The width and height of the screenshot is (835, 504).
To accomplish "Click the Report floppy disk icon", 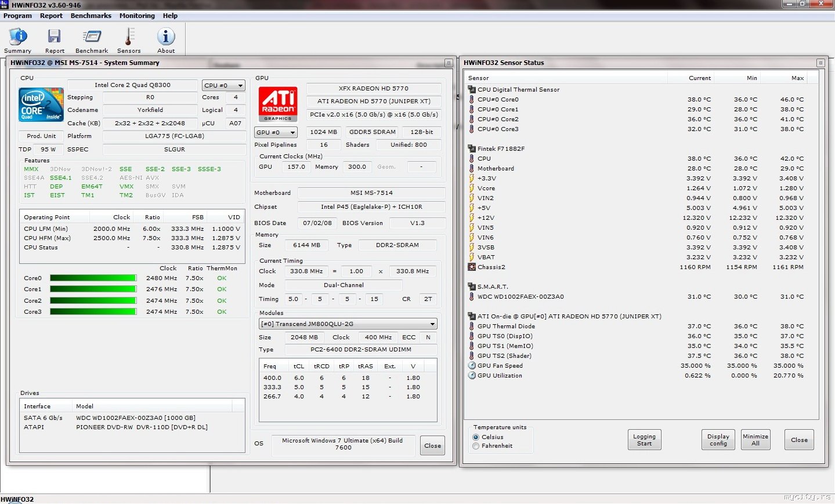I will click(55, 37).
